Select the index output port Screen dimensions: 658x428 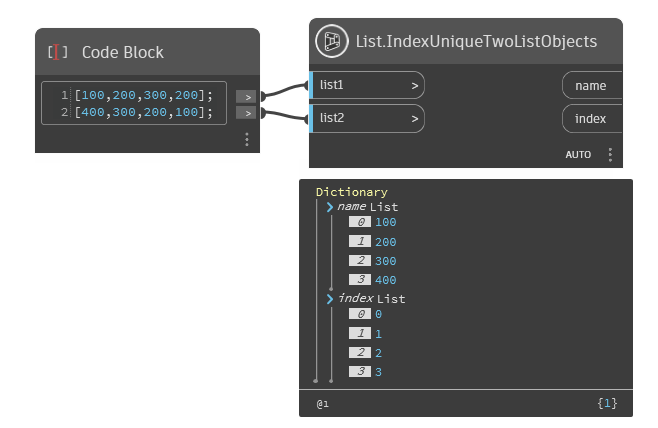[591, 119]
